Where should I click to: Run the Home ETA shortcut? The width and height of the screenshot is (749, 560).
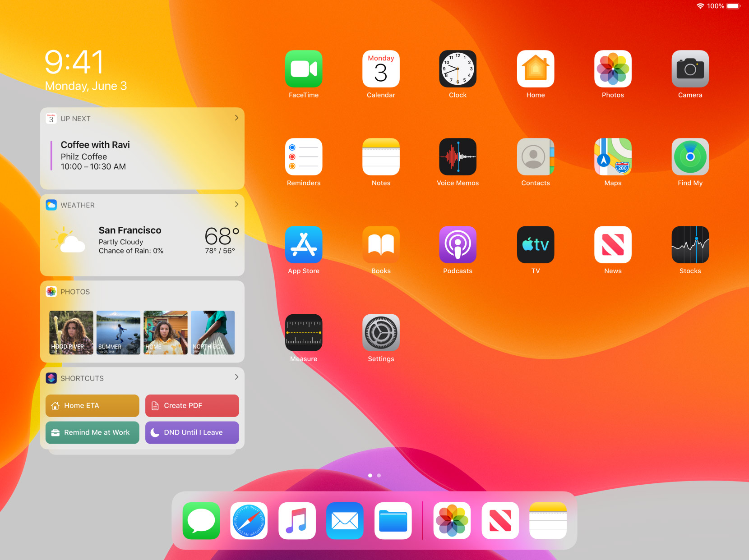[x=92, y=406]
